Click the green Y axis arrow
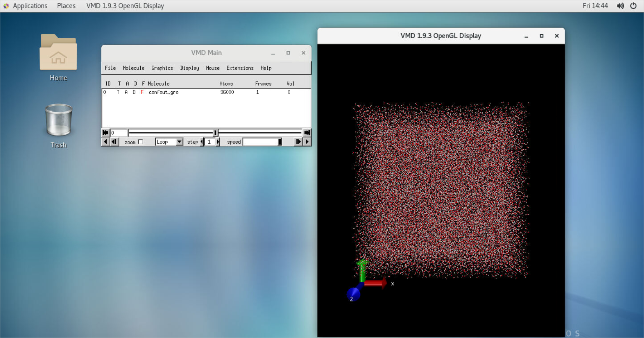 [362, 270]
